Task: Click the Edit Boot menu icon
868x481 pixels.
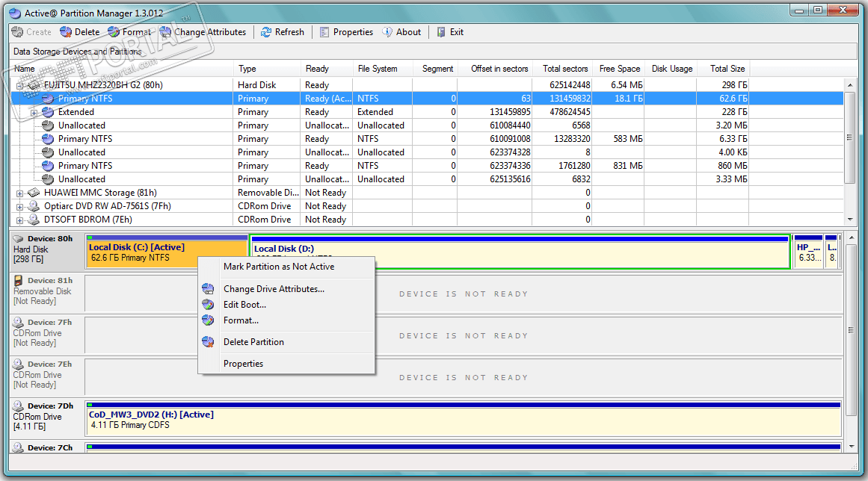Action: coord(208,305)
